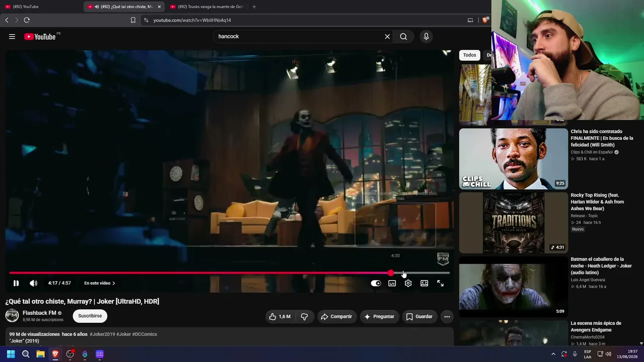
Task: Open the Brave browser taskbar icon
Action: pyautogui.click(x=55, y=354)
